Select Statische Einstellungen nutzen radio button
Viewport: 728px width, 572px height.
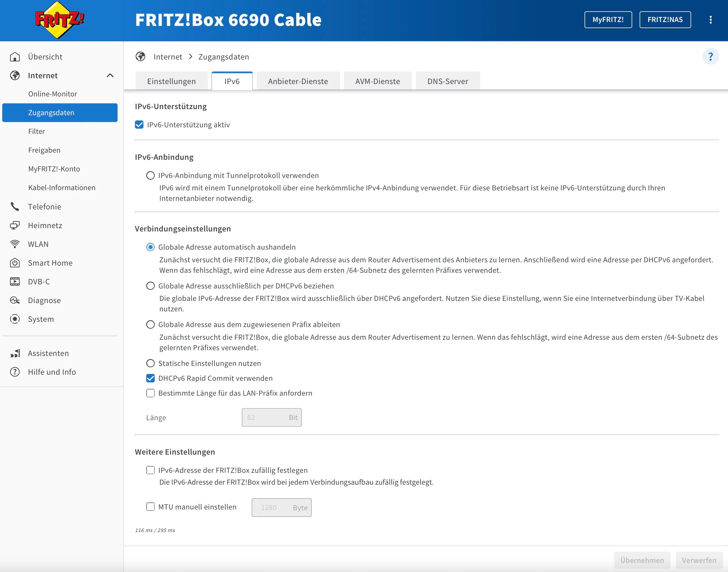(151, 363)
